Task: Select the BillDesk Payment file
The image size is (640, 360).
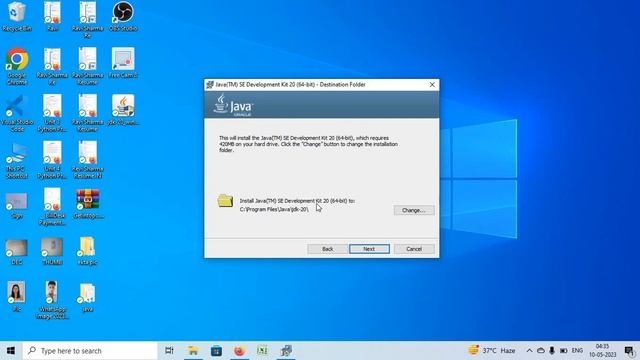Action: [52, 207]
